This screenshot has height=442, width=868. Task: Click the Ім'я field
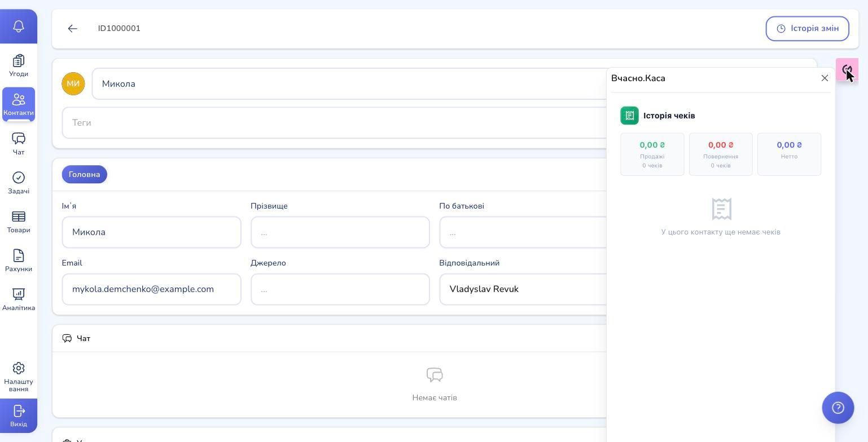point(151,232)
